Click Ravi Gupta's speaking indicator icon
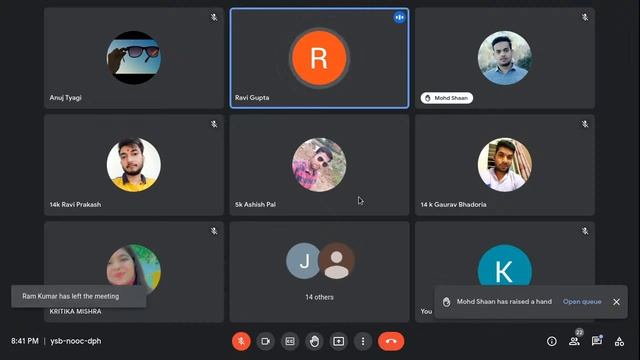 click(400, 18)
